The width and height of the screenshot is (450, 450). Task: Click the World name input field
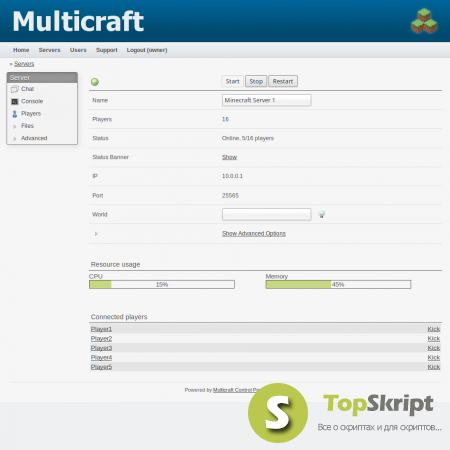pyautogui.click(x=267, y=214)
